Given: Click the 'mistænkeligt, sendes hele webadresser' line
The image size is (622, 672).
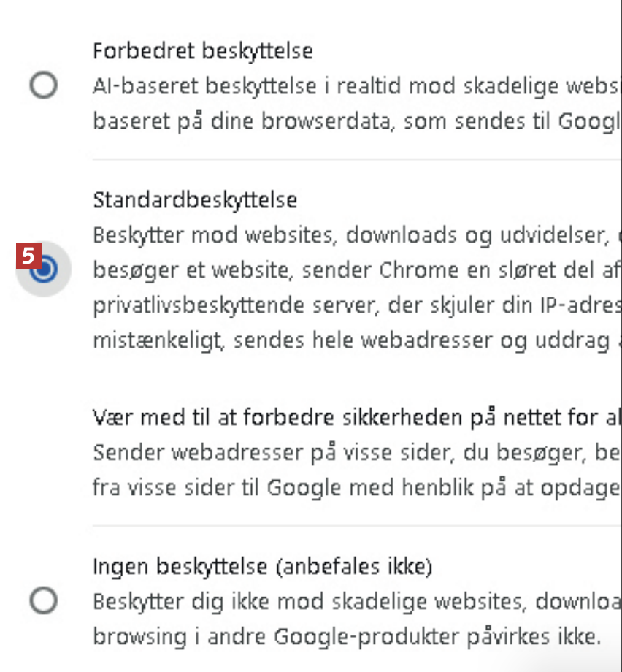Looking at the screenshot, I should click(x=350, y=341).
